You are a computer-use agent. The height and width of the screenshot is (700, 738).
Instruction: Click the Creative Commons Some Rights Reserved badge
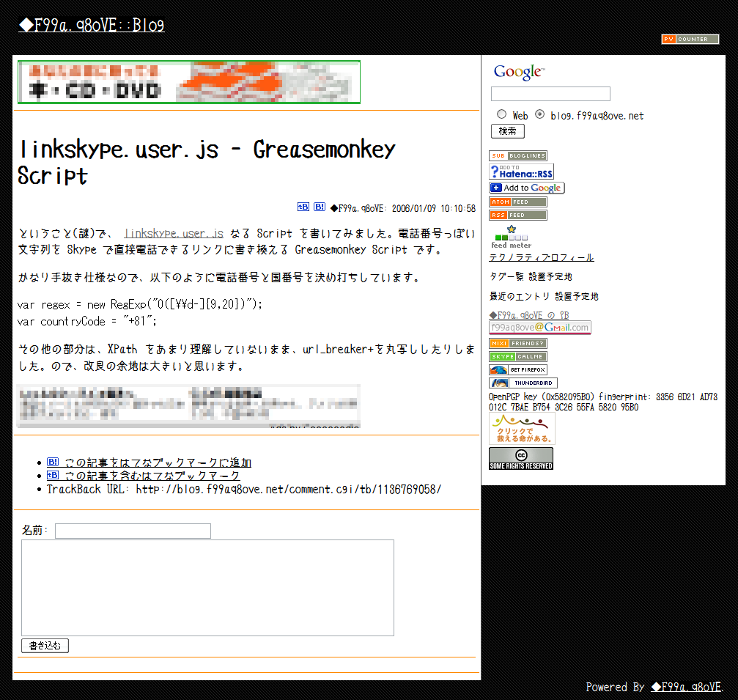point(520,459)
